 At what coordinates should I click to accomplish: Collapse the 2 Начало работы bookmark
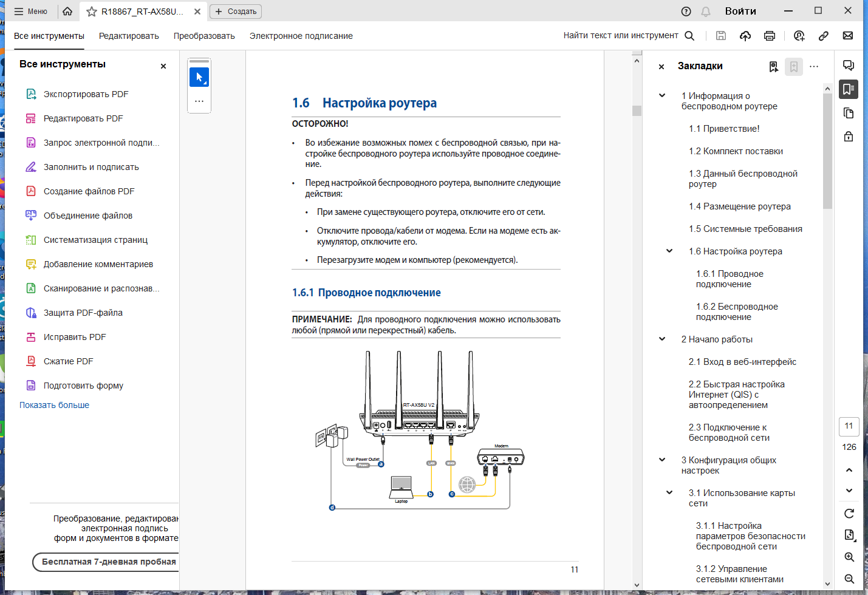click(662, 339)
